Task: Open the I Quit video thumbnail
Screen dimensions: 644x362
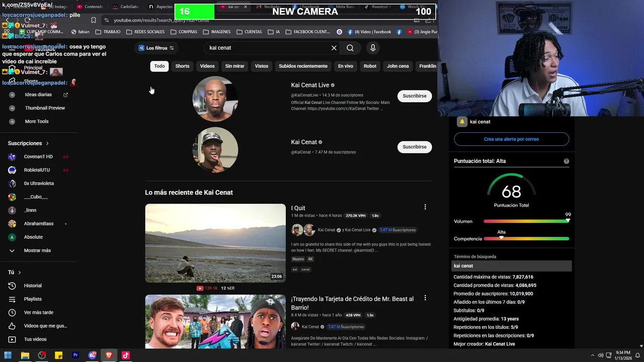Action: pyautogui.click(x=215, y=243)
